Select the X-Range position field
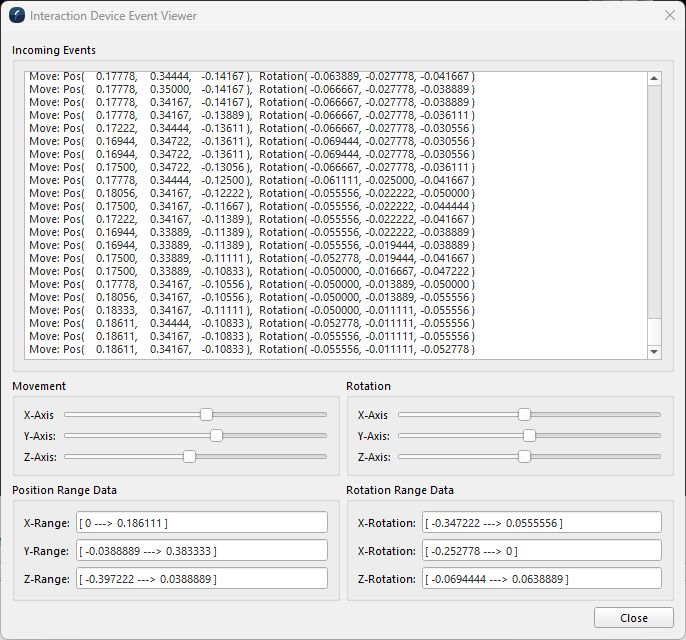 click(201, 523)
